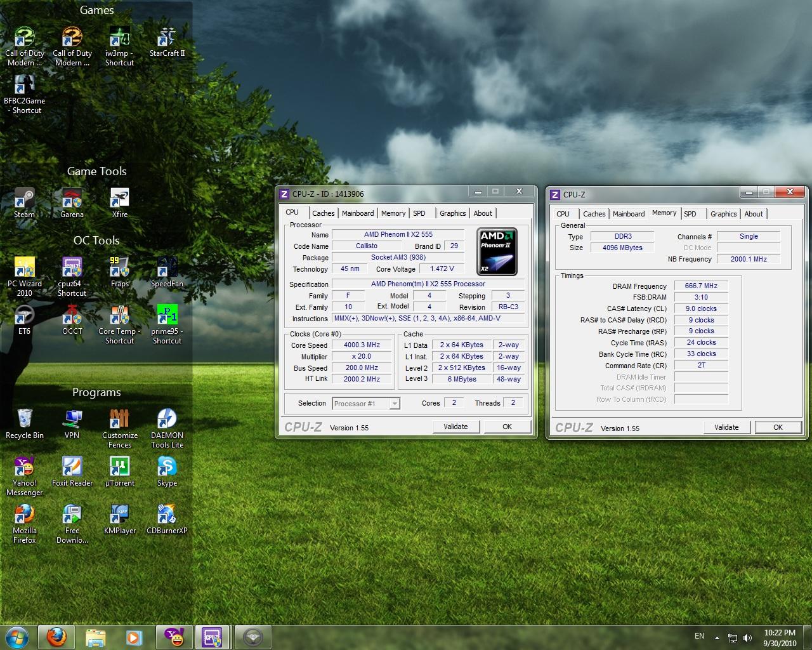This screenshot has width=812, height=650.
Task: Open Mainboard tab in CPU-Z ID window
Action: click(358, 213)
